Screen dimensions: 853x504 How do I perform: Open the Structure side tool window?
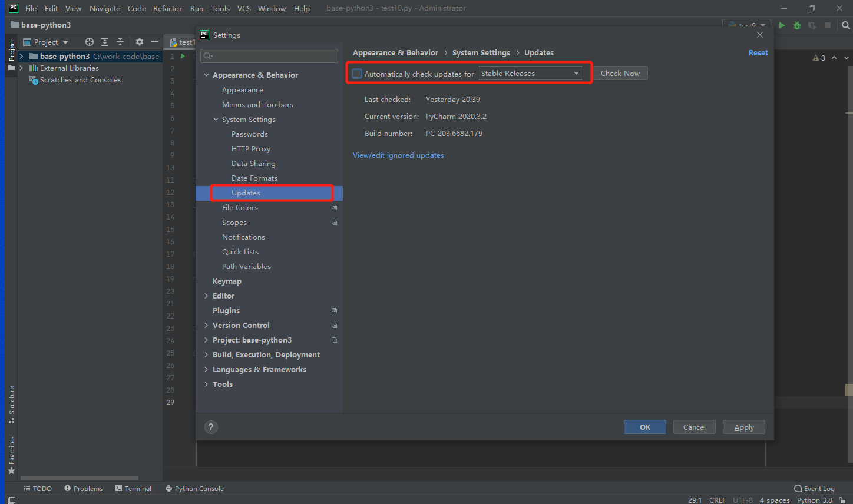(x=11, y=404)
